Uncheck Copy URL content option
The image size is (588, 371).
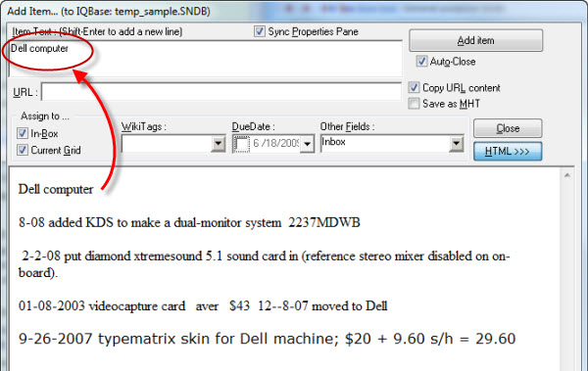(x=414, y=87)
